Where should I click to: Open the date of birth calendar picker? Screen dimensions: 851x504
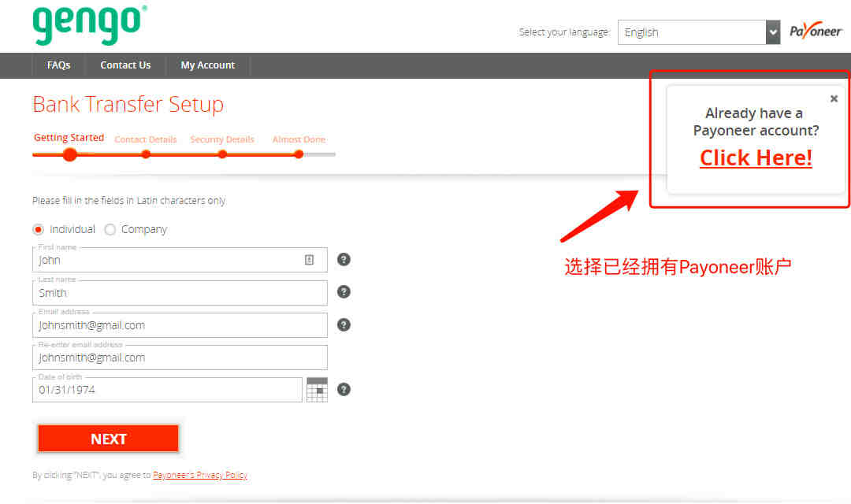pos(317,390)
